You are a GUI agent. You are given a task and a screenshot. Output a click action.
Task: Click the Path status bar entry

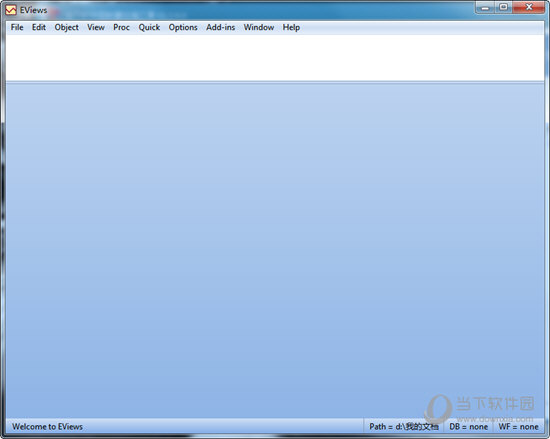point(404,427)
